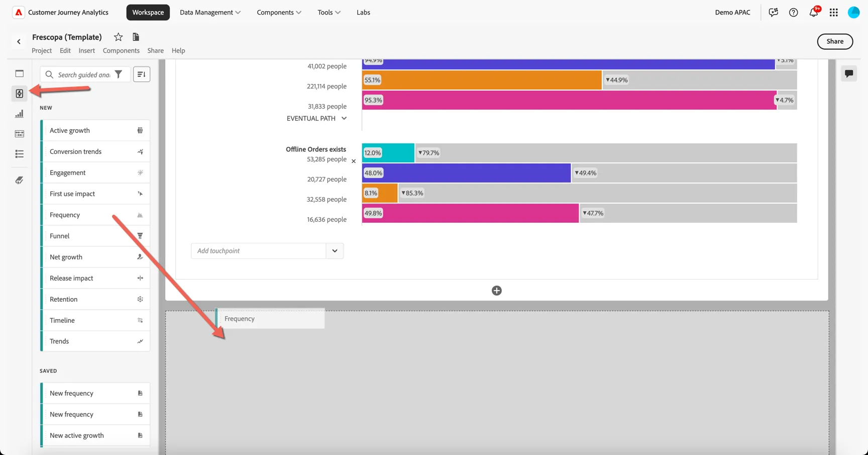This screenshot has width=868, height=455.
Task: Click the Search guided analysis field
Action: click(84, 75)
